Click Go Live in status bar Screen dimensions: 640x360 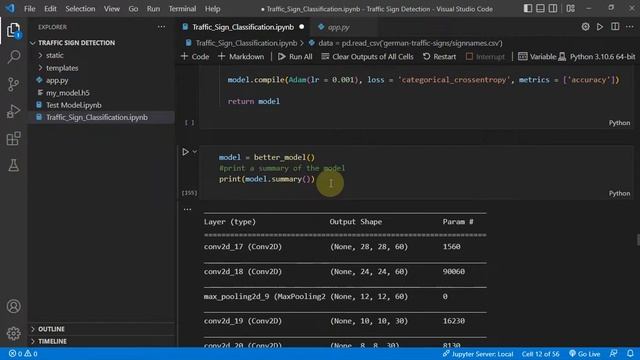tap(585, 354)
